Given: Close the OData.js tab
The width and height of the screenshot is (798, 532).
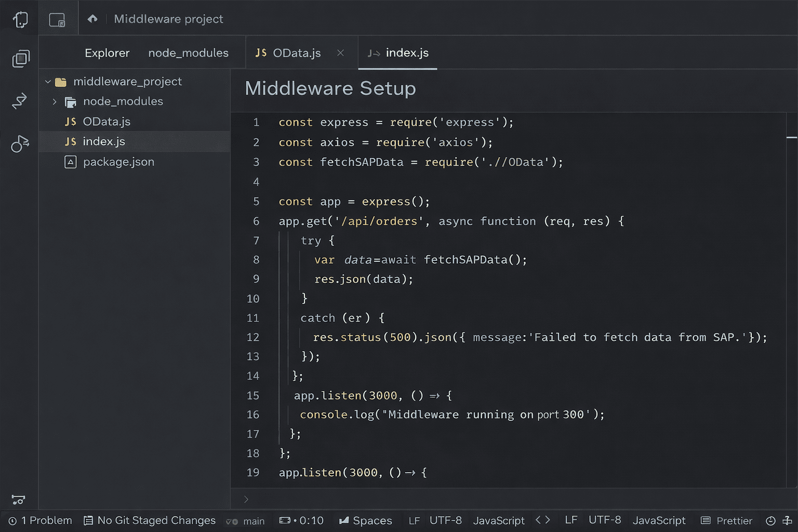Looking at the screenshot, I should tap(340, 53).
